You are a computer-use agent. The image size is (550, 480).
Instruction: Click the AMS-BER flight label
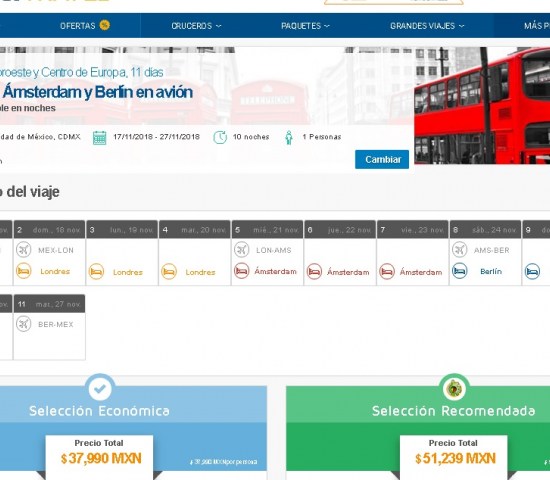pyautogui.click(x=491, y=250)
